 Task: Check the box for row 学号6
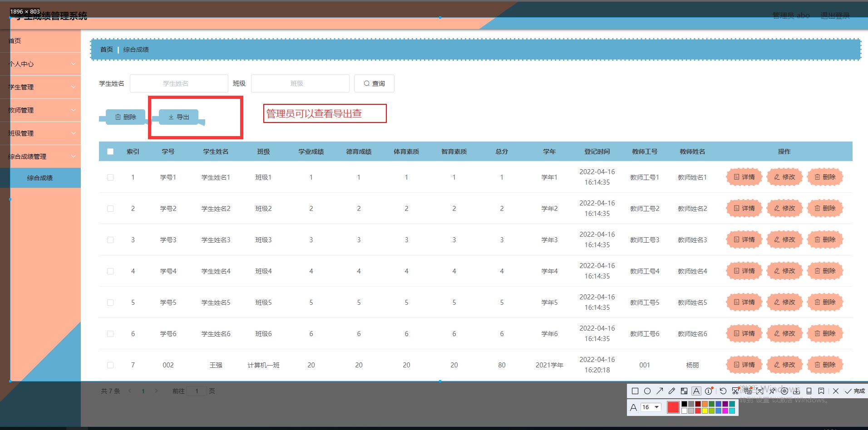(x=110, y=334)
